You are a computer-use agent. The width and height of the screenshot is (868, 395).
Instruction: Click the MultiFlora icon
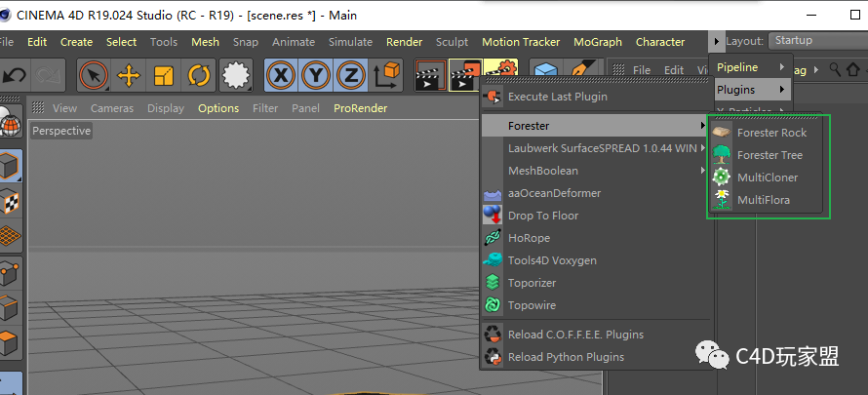click(722, 200)
